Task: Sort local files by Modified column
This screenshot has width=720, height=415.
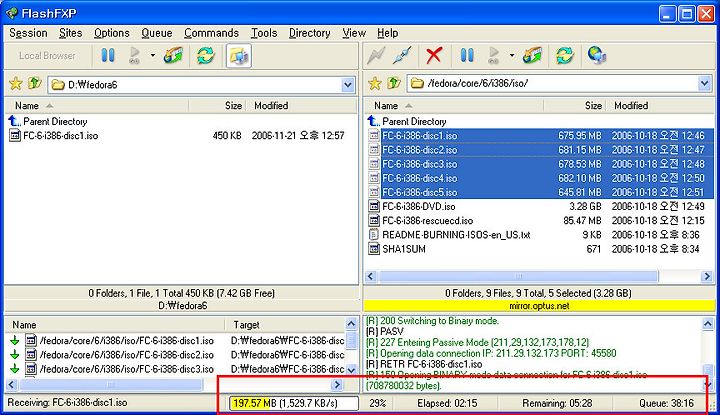Action: tap(301, 106)
